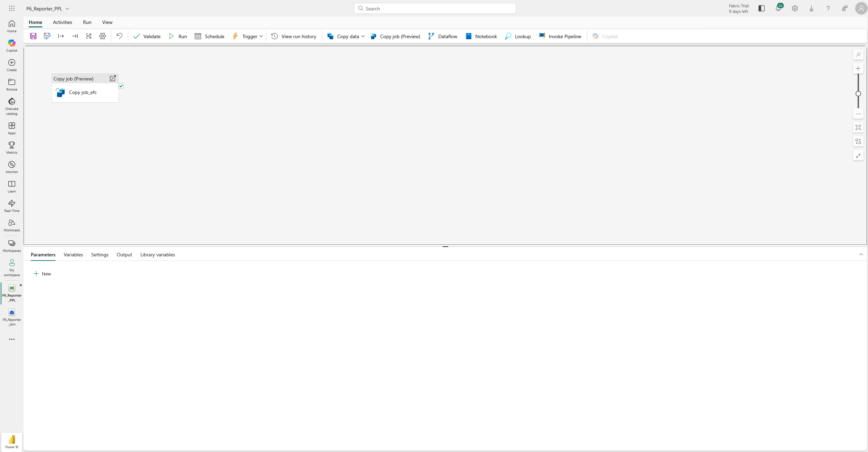Open canvas search with the magnifier icon

click(858, 54)
